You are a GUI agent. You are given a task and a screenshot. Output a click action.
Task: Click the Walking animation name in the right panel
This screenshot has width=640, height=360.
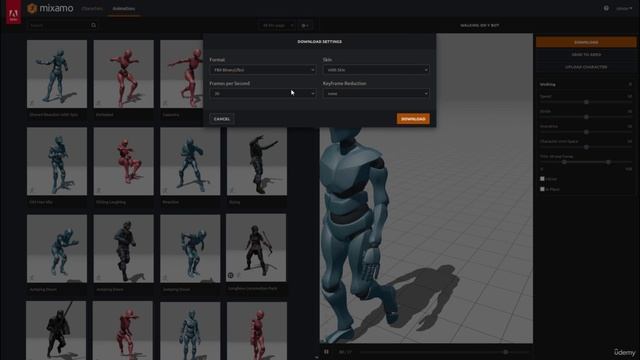[547, 84]
